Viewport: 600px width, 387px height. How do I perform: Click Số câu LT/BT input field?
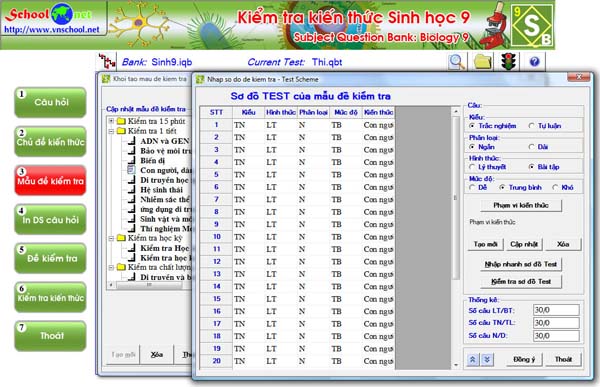[556, 310]
